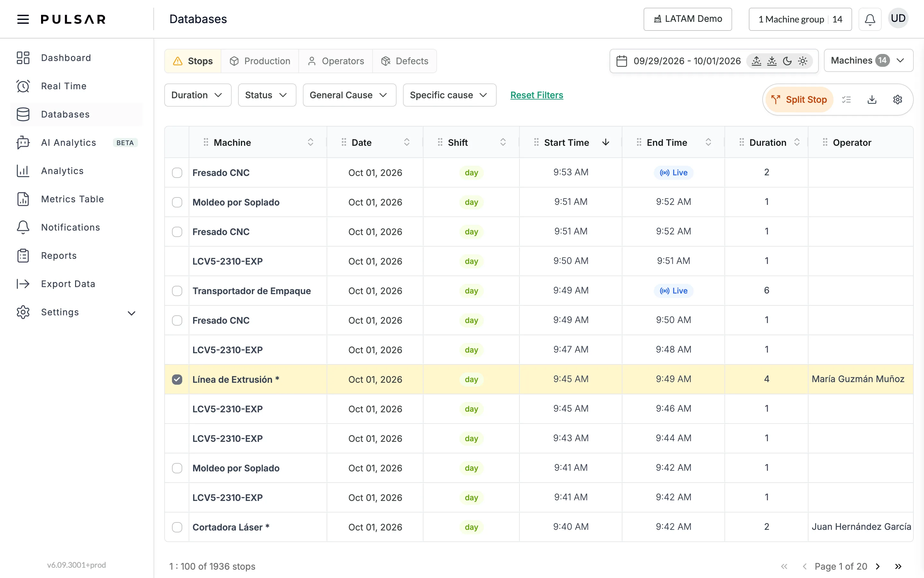Sort by Start Time down arrow
924x578 pixels.
coord(605,142)
